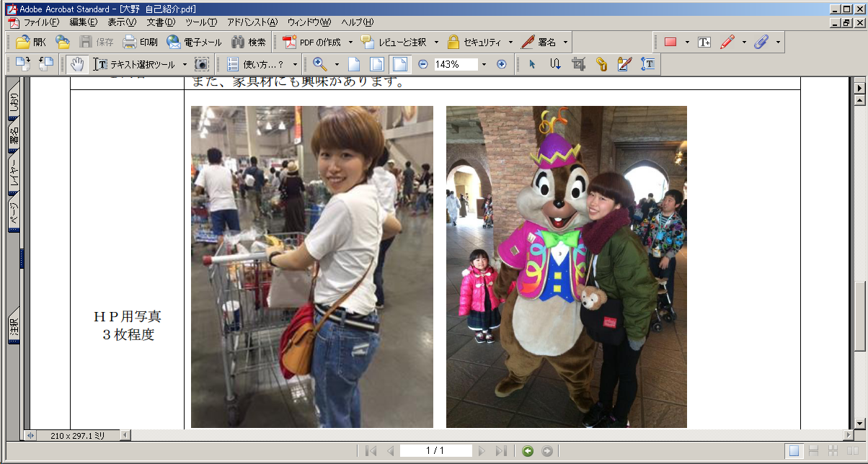Switch to Continuous Facing layout
The height and width of the screenshot is (464, 868).
[x=833, y=451]
